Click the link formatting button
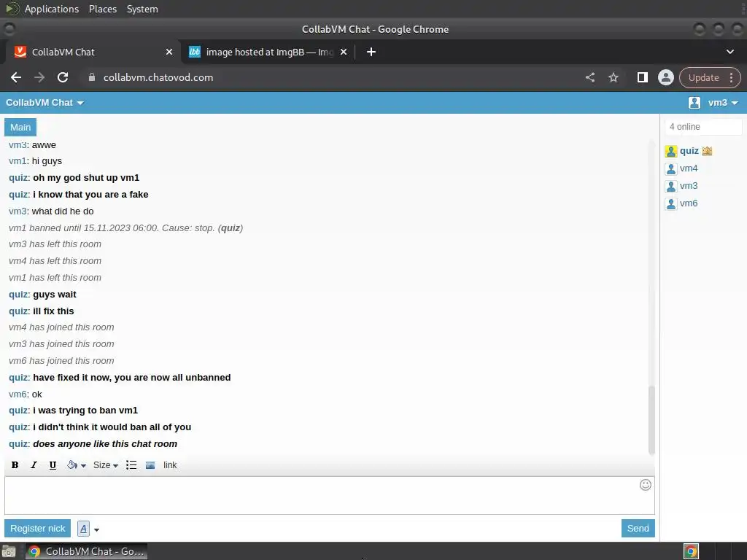The image size is (747, 560). pyautogui.click(x=170, y=465)
